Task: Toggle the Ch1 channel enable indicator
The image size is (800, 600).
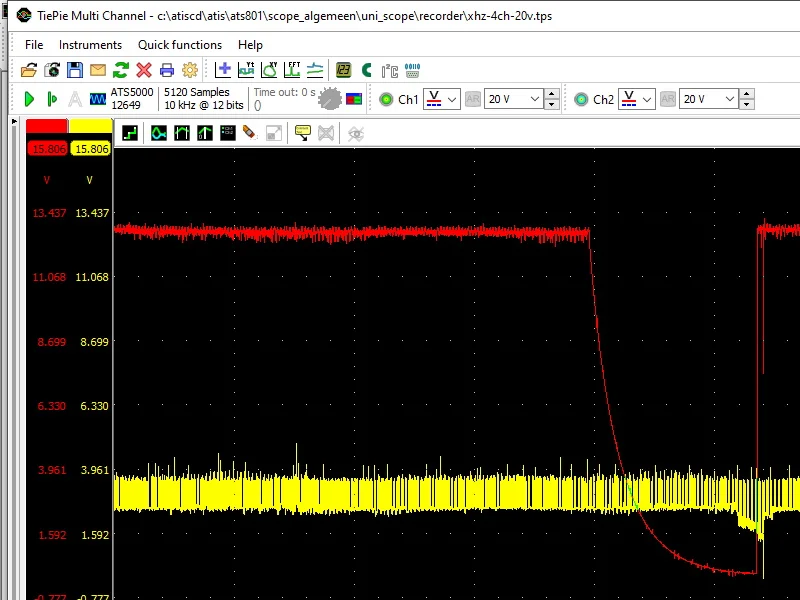Action: [386, 99]
